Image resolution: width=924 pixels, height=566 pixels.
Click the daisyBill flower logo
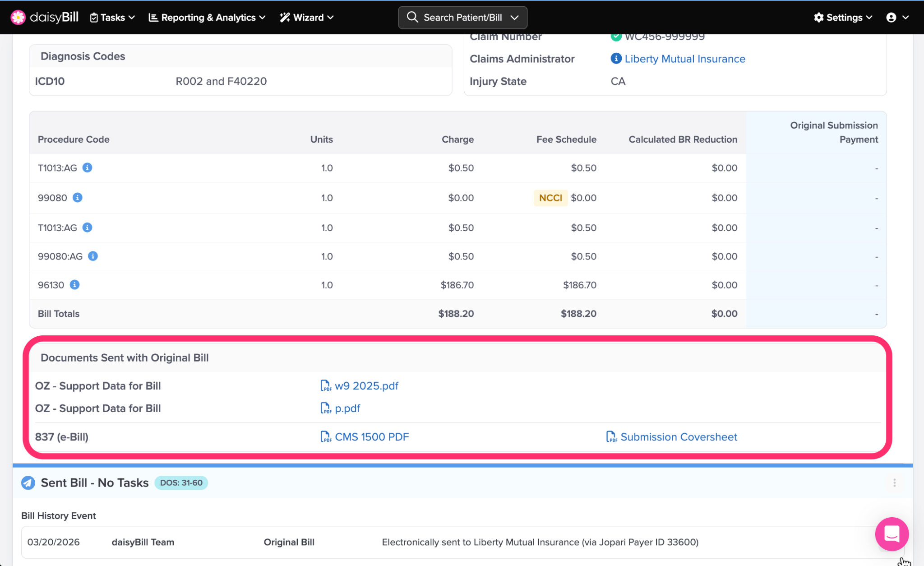[18, 17]
